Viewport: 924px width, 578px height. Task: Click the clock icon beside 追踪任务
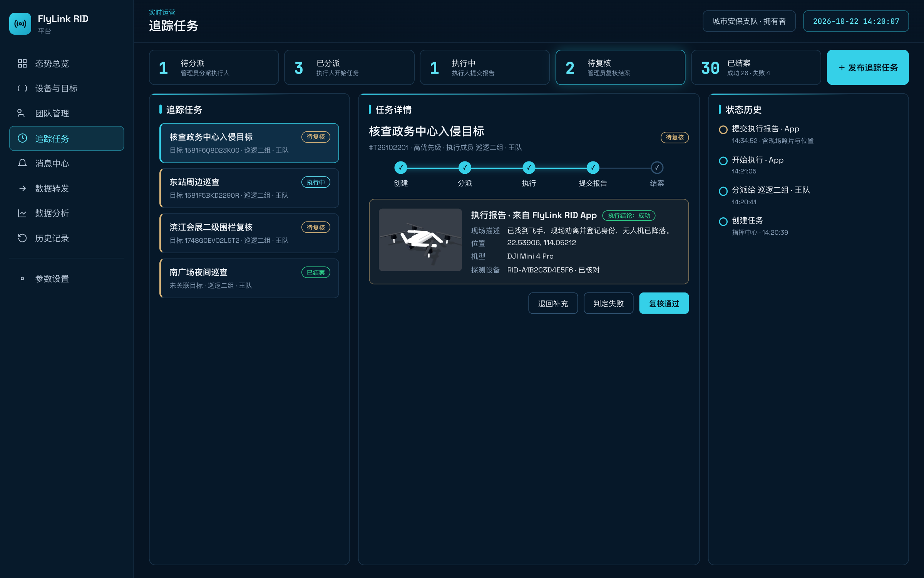tap(22, 138)
